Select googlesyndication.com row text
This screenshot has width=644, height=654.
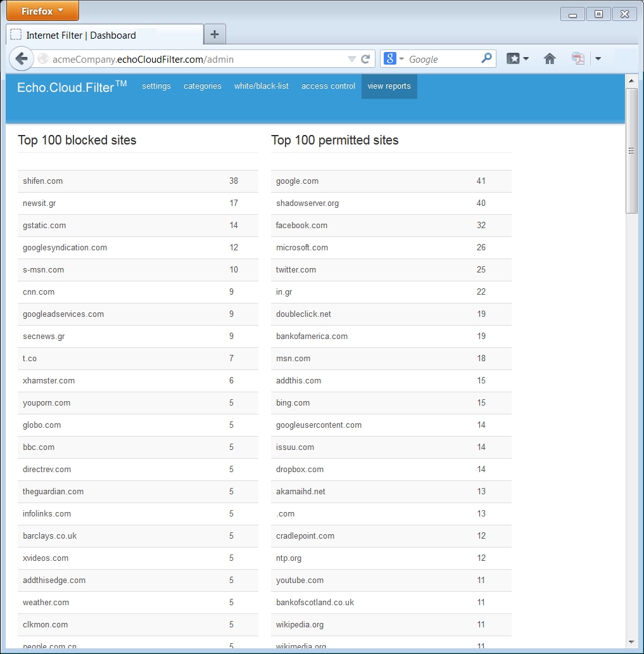65,247
